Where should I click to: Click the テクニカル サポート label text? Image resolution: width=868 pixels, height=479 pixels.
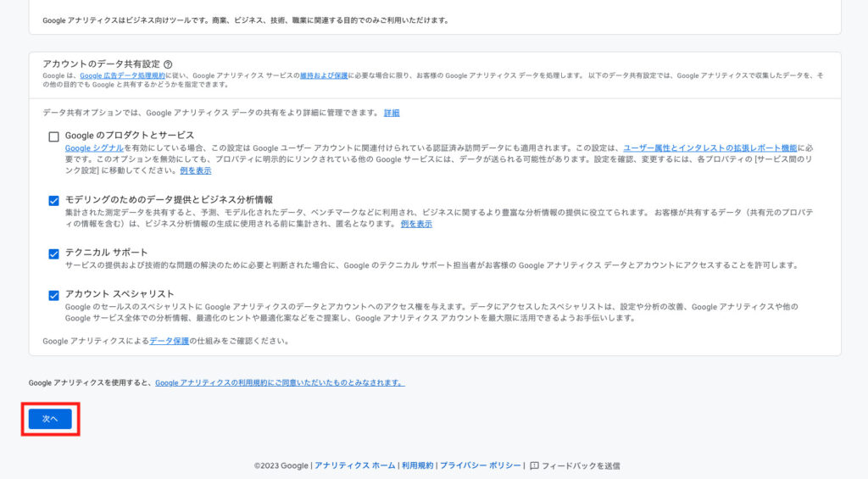point(106,253)
